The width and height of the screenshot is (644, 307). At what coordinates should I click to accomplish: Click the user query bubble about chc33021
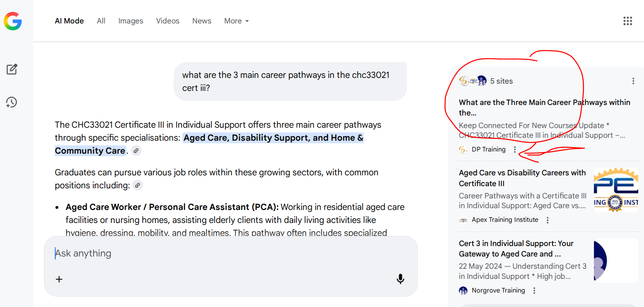click(290, 82)
